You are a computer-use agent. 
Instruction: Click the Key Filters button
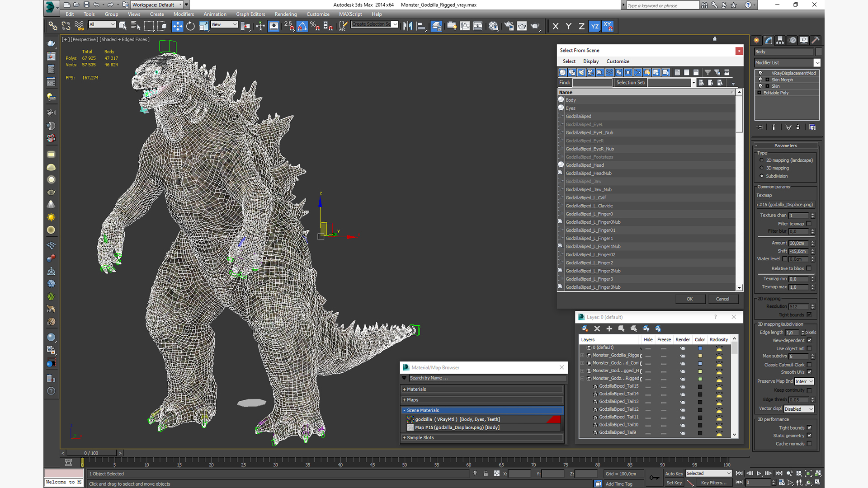(x=713, y=483)
